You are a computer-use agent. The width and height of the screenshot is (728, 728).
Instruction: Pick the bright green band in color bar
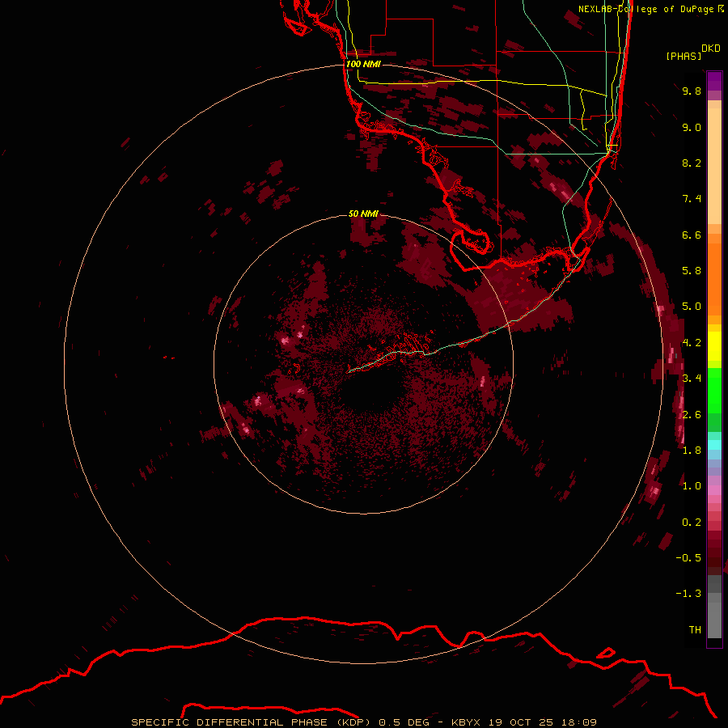(x=714, y=389)
